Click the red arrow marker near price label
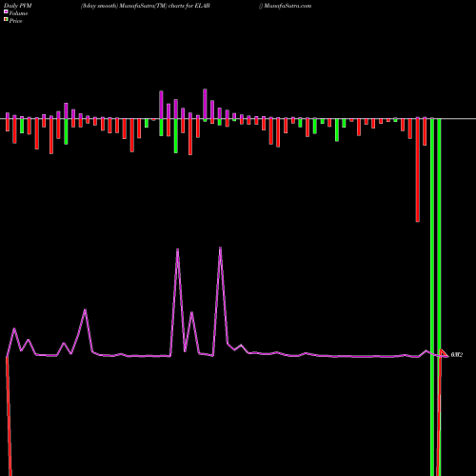This screenshot has height=476, width=476. (x=444, y=353)
